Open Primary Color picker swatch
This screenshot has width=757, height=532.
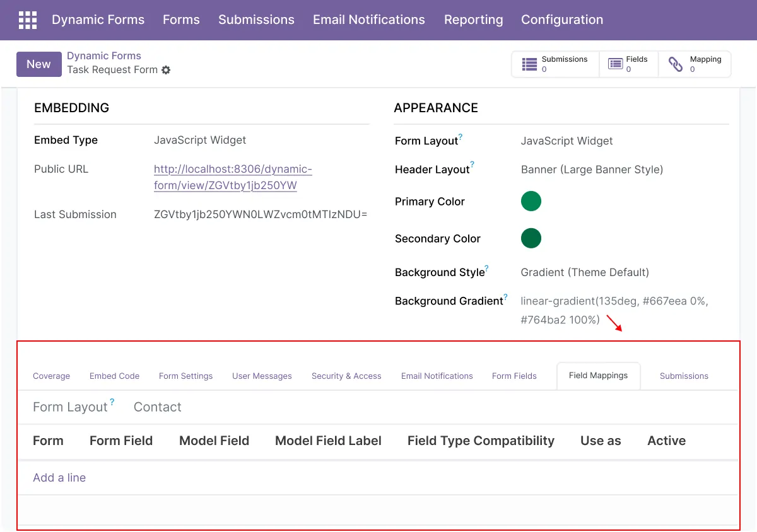[531, 201]
